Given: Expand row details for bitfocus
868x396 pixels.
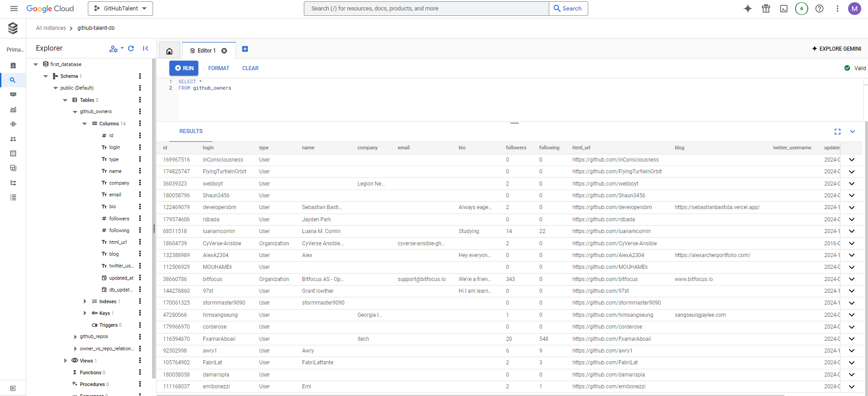Looking at the screenshot, I should 852,279.
